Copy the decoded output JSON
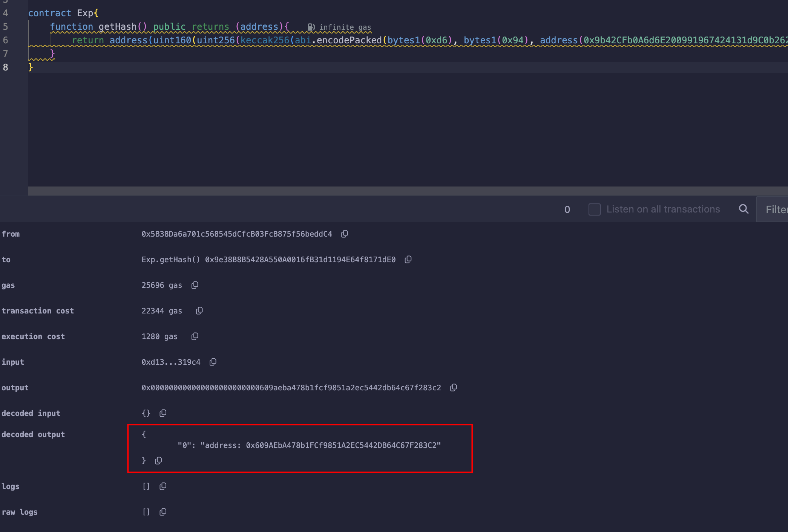 pyautogui.click(x=158, y=460)
